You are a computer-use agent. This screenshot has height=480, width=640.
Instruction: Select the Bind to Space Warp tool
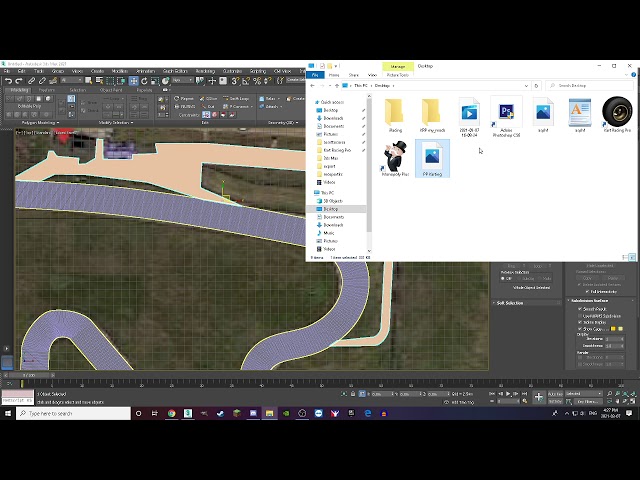click(x=53, y=81)
